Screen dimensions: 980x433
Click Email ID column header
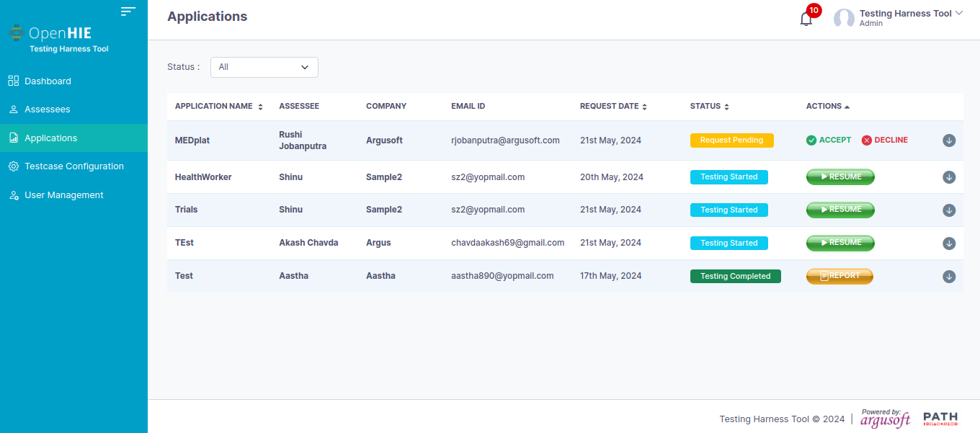(468, 106)
